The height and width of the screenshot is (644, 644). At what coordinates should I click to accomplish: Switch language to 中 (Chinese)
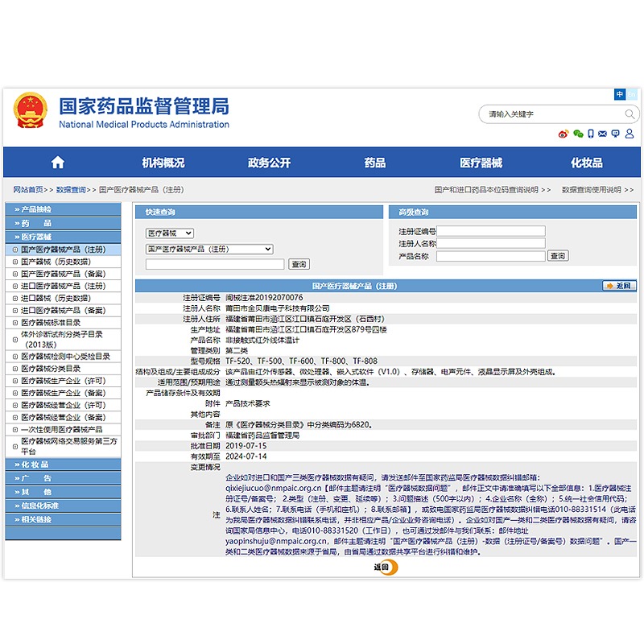click(x=619, y=94)
